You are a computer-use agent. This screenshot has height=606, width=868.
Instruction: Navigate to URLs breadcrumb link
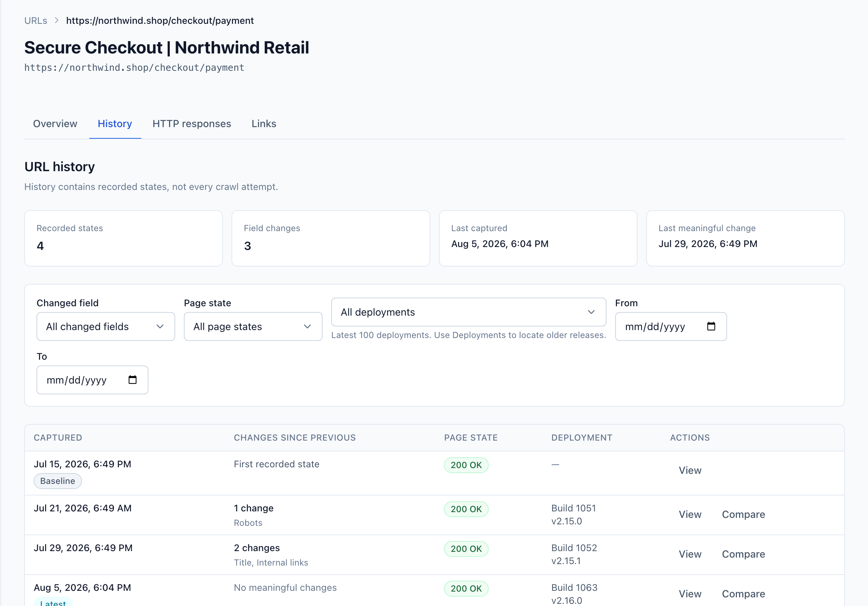(36, 21)
